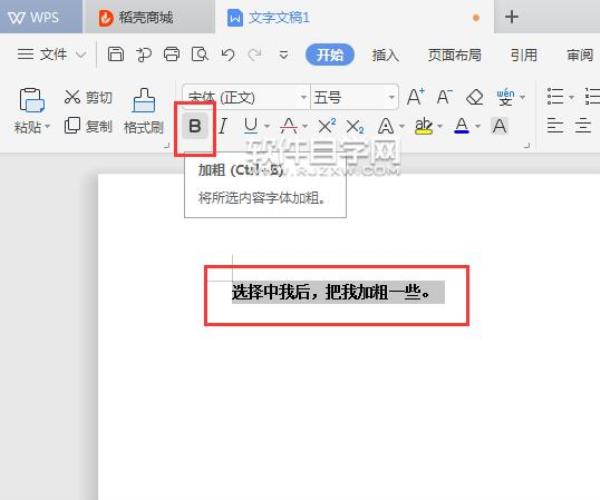The width and height of the screenshot is (600, 500).
Task: Apply strikethrough to text
Action: click(x=289, y=125)
